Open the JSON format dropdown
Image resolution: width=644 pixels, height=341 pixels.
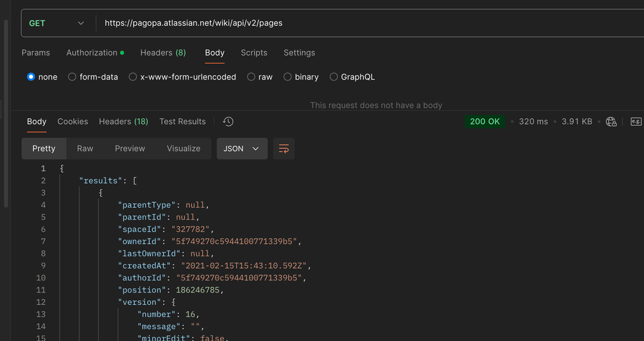tap(242, 149)
